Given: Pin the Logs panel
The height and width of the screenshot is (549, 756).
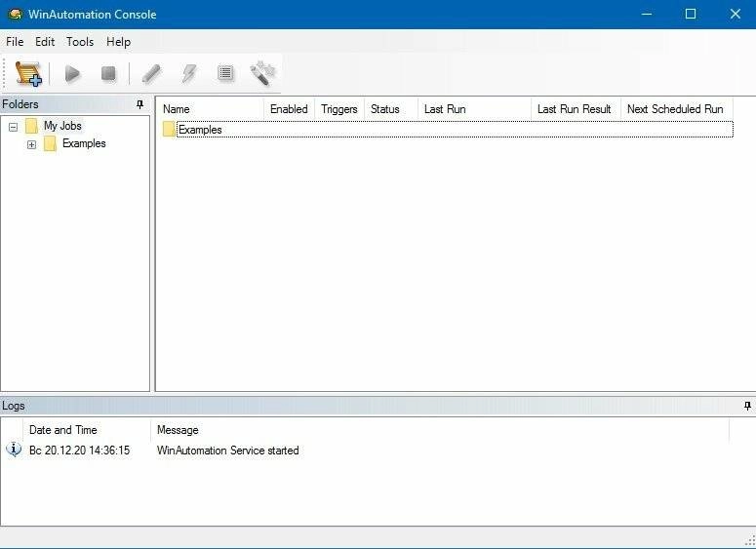Looking at the screenshot, I should pos(747,406).
